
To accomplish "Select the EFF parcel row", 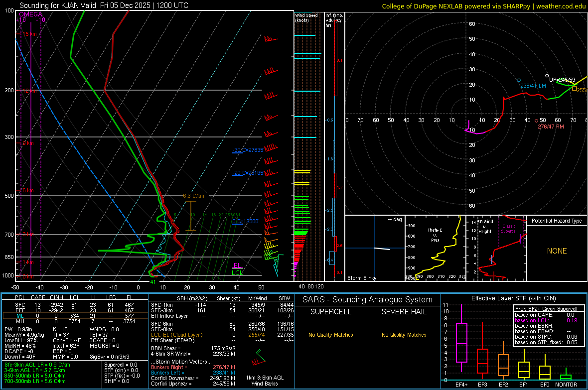I will [x=75, y=310].
